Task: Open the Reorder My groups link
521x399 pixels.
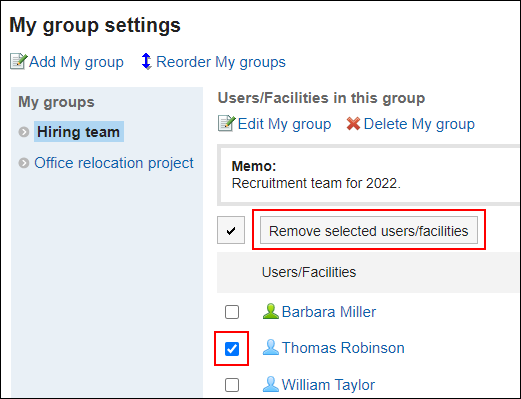Action: tap(221, 62)
